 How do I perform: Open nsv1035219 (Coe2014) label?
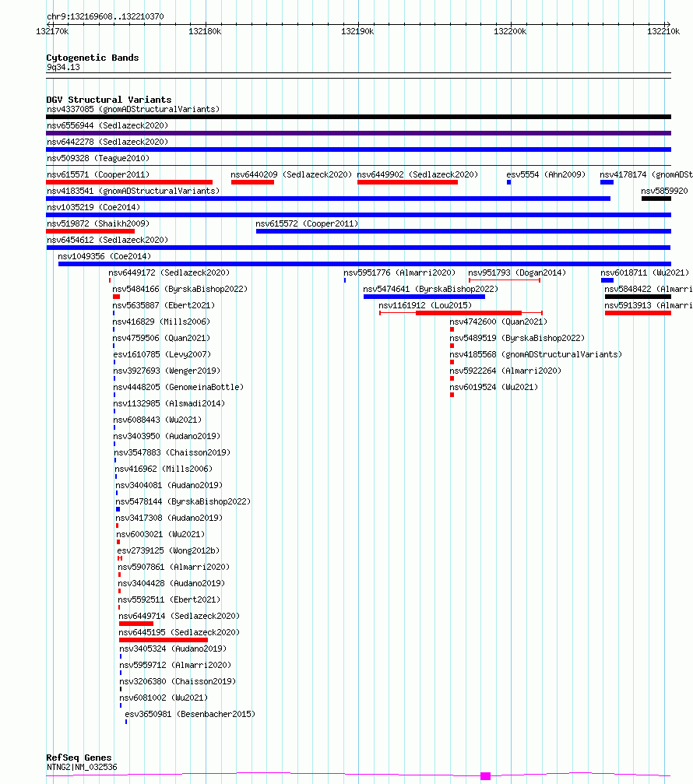coord(93,207)
